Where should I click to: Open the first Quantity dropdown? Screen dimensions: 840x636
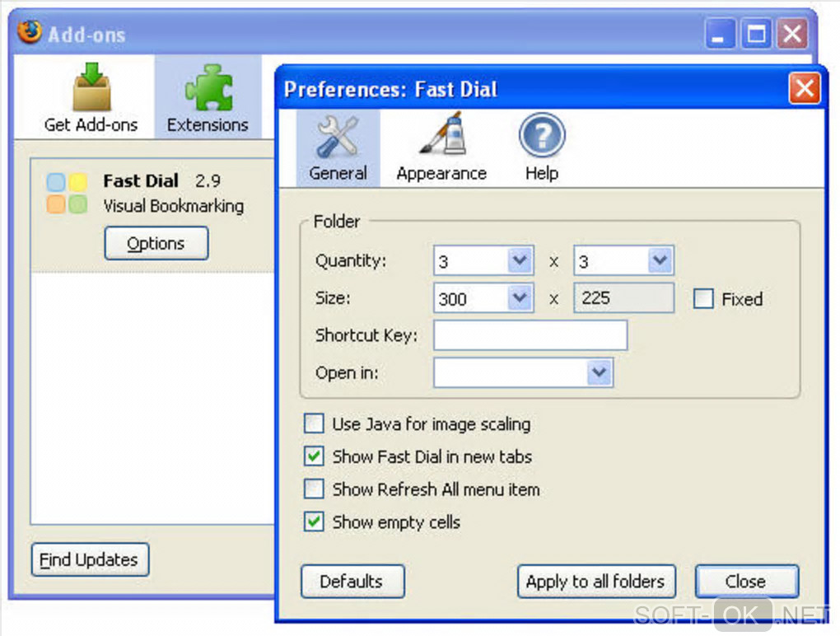(519, 261)
